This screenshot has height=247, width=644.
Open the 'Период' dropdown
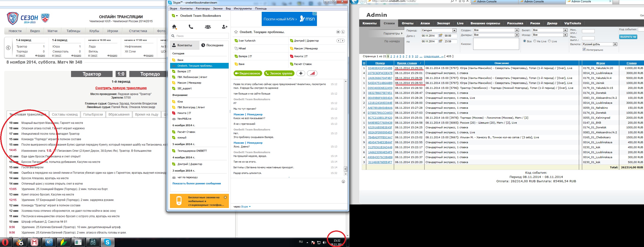pyautogui.click(x=439, y=30)
